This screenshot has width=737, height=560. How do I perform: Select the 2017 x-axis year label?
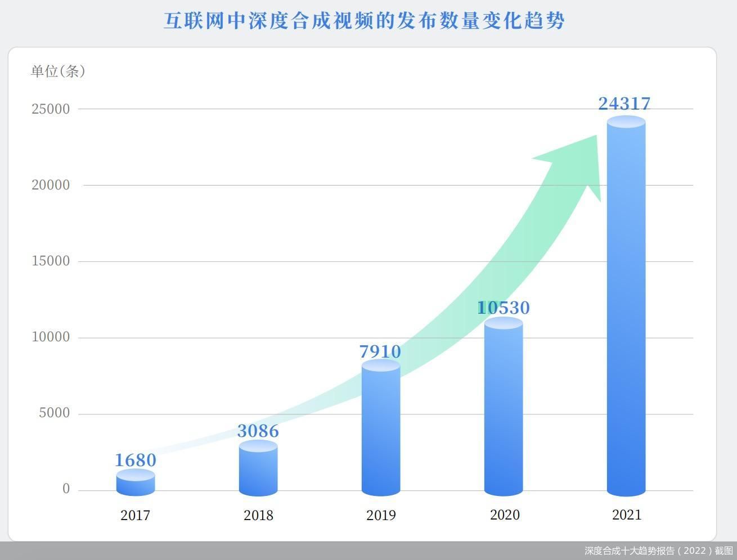coord(136,515)
